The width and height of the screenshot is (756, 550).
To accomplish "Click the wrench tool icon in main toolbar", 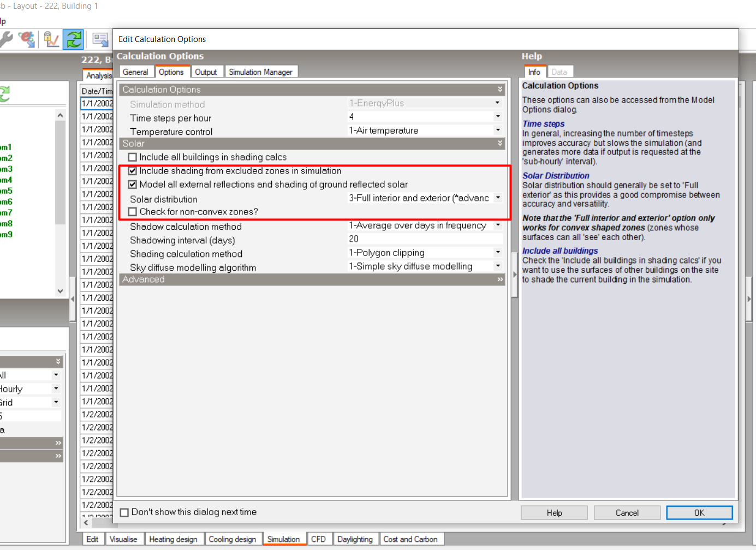I will pyautogui.click(x=5, y=39).
